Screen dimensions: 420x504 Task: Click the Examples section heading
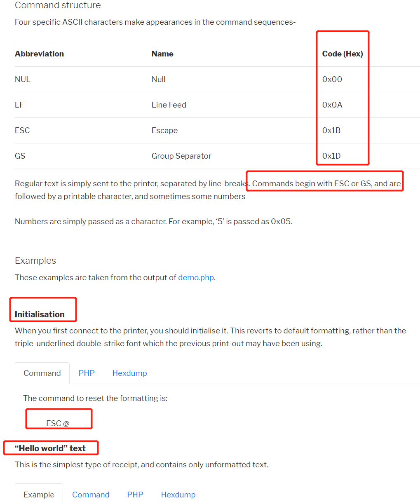(x=35, y=260)
